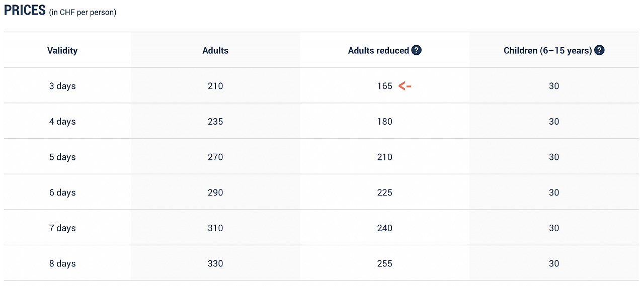Select the 5 days validity row

[322, 157]
